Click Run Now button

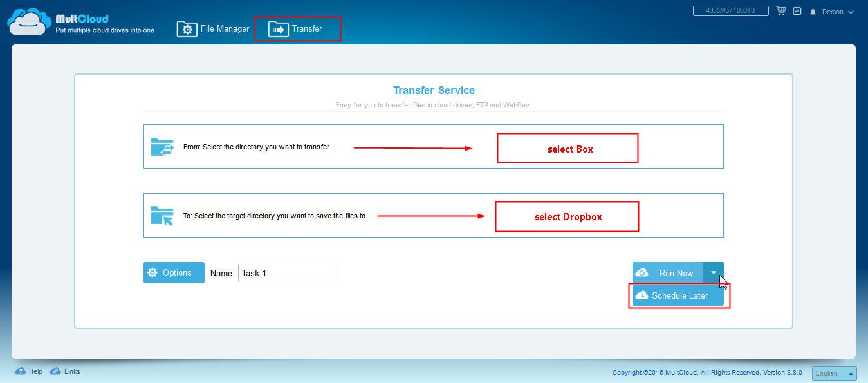(667, 273)
